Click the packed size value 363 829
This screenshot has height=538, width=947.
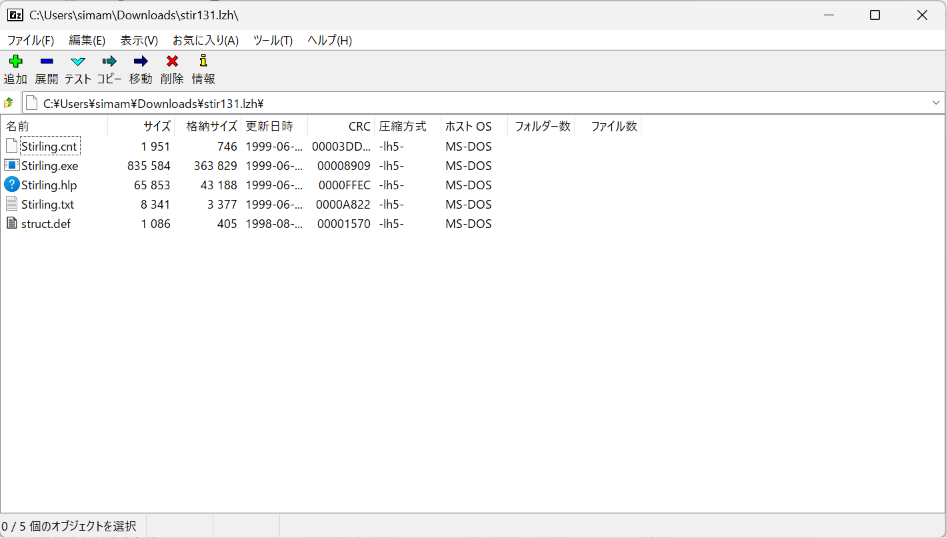coord(215,165)
